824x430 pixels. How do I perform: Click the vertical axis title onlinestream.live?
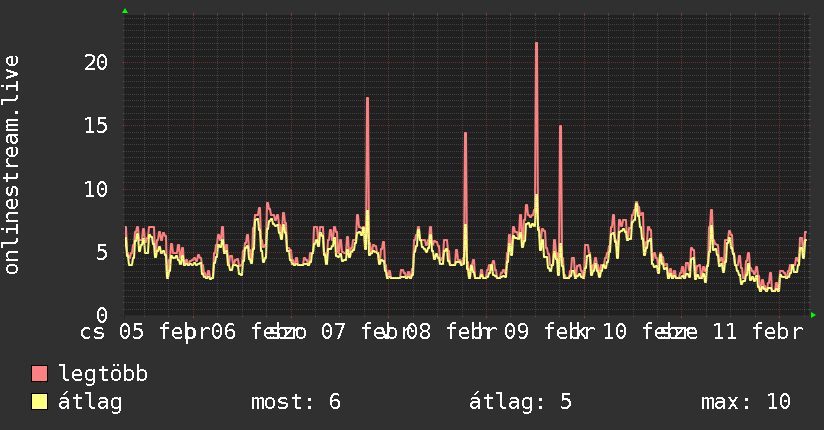[x=11, y=165]
